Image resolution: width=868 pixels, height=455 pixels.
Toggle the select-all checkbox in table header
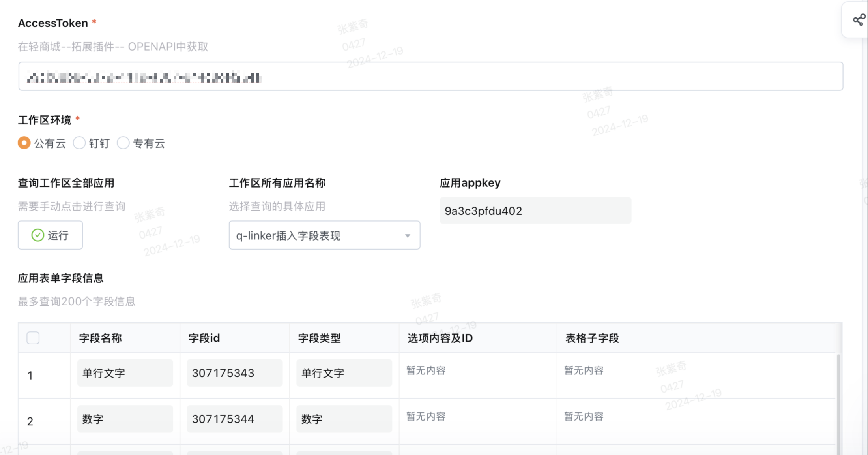pos(33,338)
